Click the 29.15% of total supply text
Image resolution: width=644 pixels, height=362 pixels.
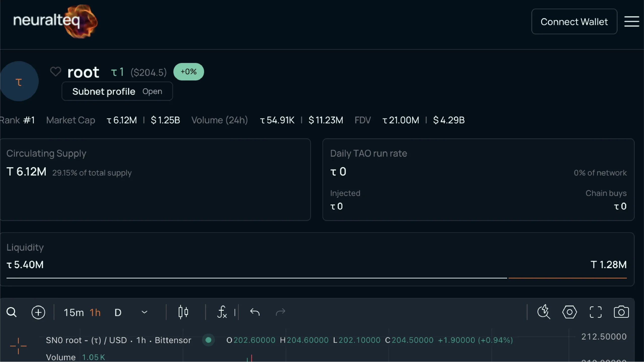click(92, 173)
